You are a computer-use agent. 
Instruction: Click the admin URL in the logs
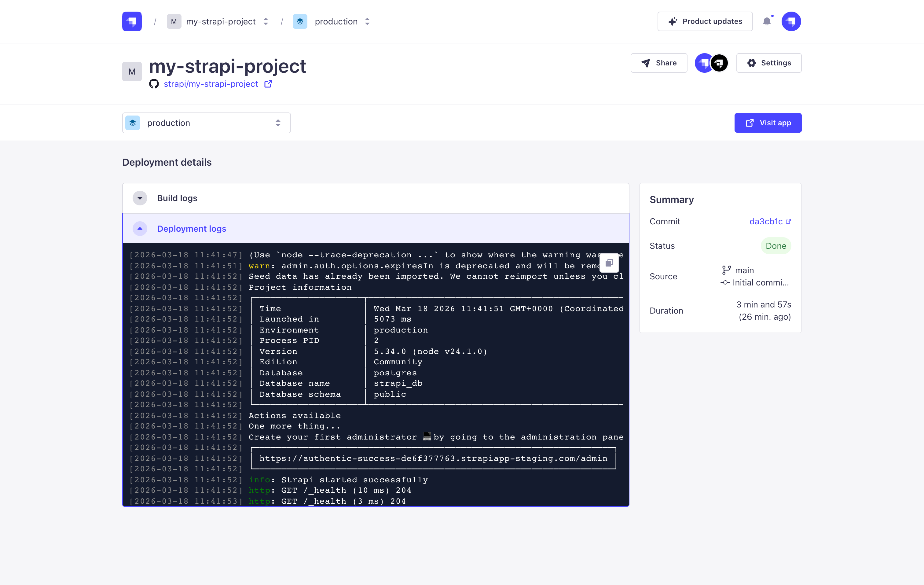(x=433, y=458)
